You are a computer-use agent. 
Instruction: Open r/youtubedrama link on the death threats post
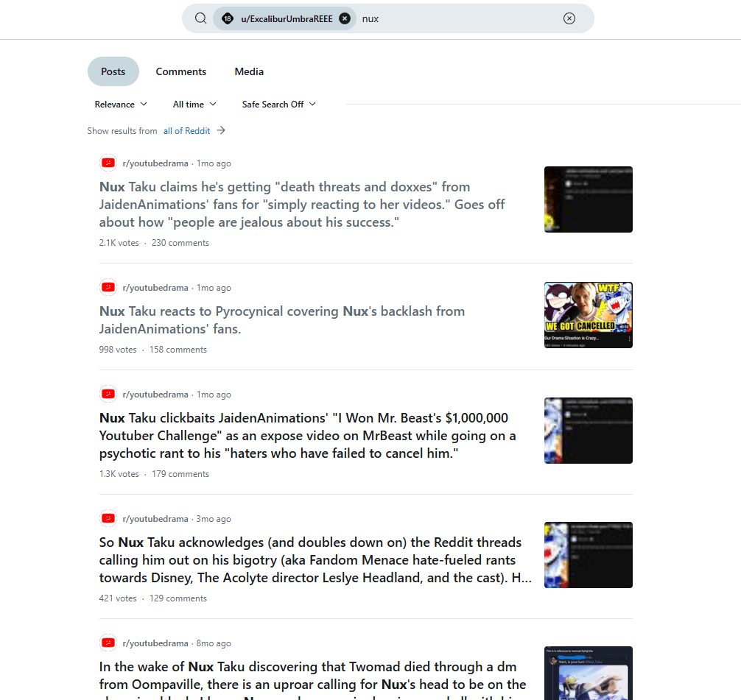(x=155, y=163)
